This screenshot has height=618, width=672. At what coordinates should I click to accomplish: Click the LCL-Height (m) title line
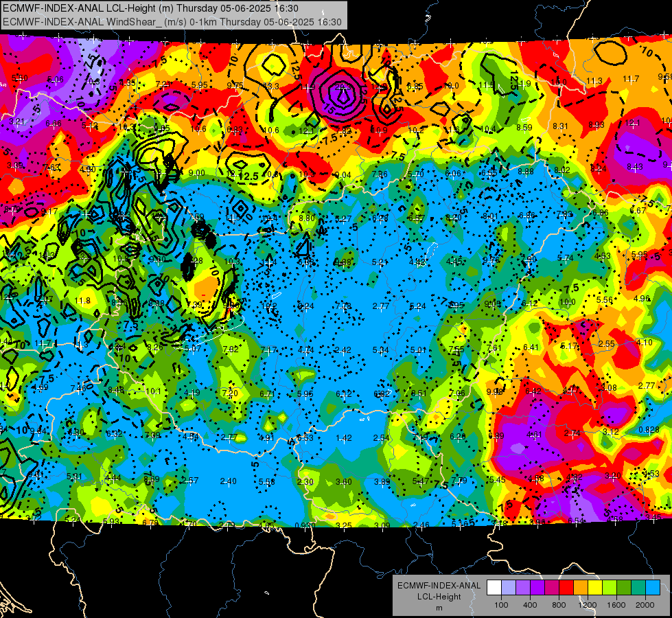(x=150, y=8)
